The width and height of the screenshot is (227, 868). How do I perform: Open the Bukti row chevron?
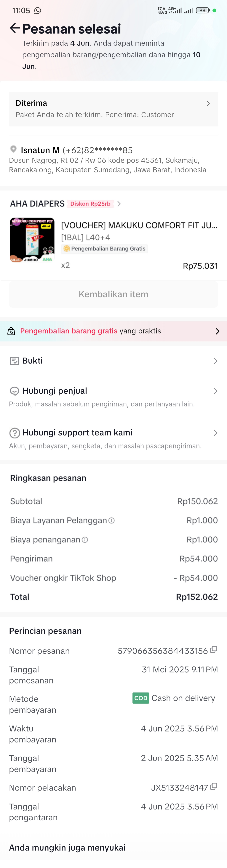(215, 361)
